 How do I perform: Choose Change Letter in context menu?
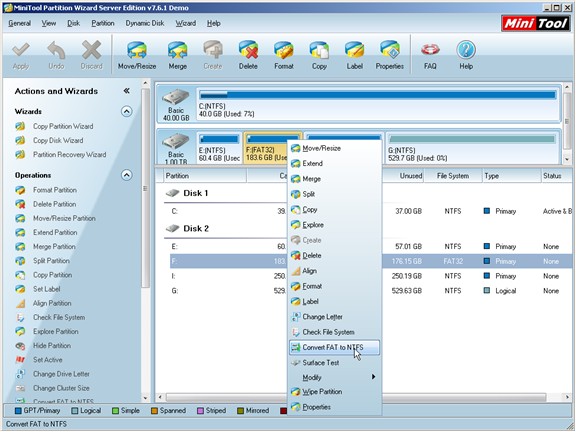point(334,317)
